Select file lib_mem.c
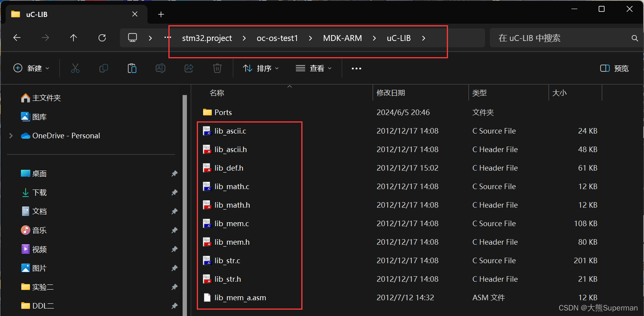 point(232,223)
